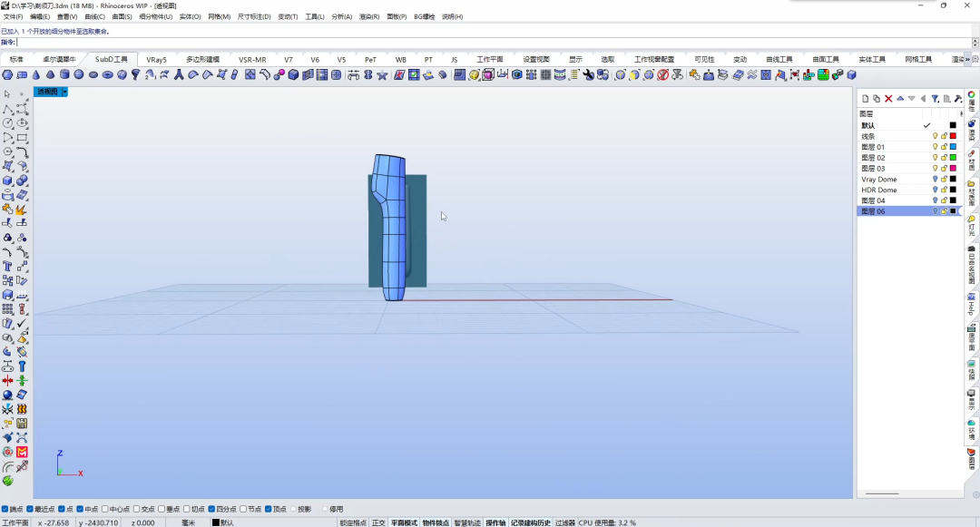Screen dimensions: 980x527
Task: Click the SubD star-shaped toolbar icon
Action: (x=382, y=75)
